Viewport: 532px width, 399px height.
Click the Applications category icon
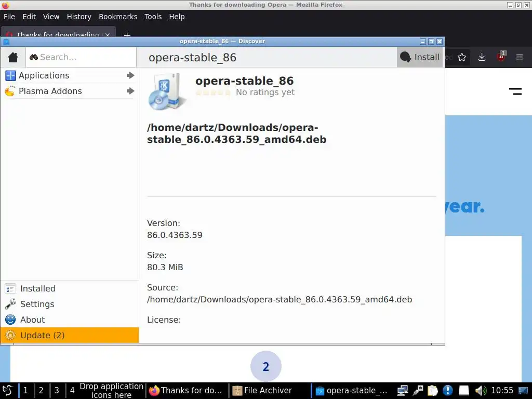click(10, 75)
